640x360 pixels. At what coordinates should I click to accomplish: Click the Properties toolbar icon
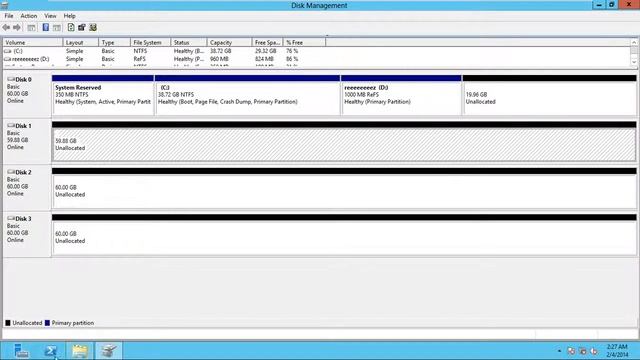tap(82, 27)
